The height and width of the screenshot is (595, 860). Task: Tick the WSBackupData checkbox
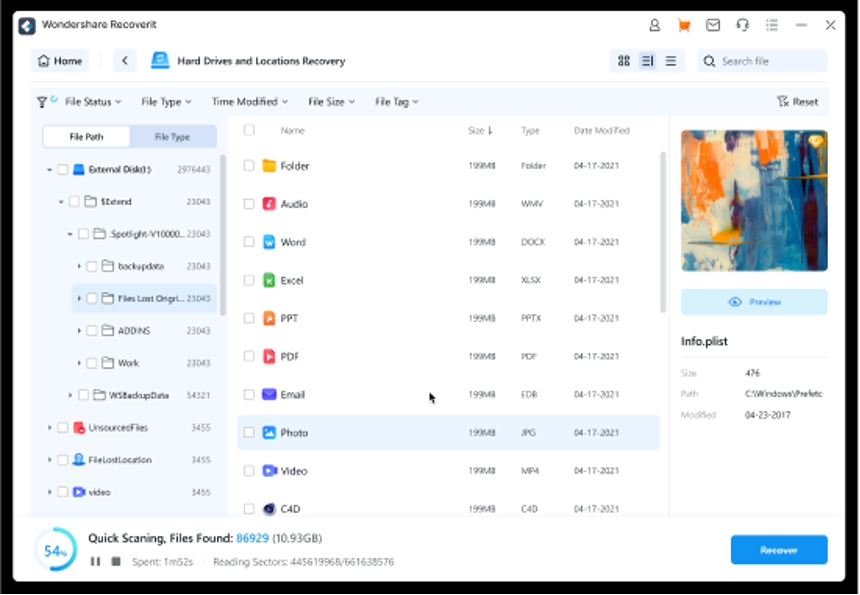[83, 395]
